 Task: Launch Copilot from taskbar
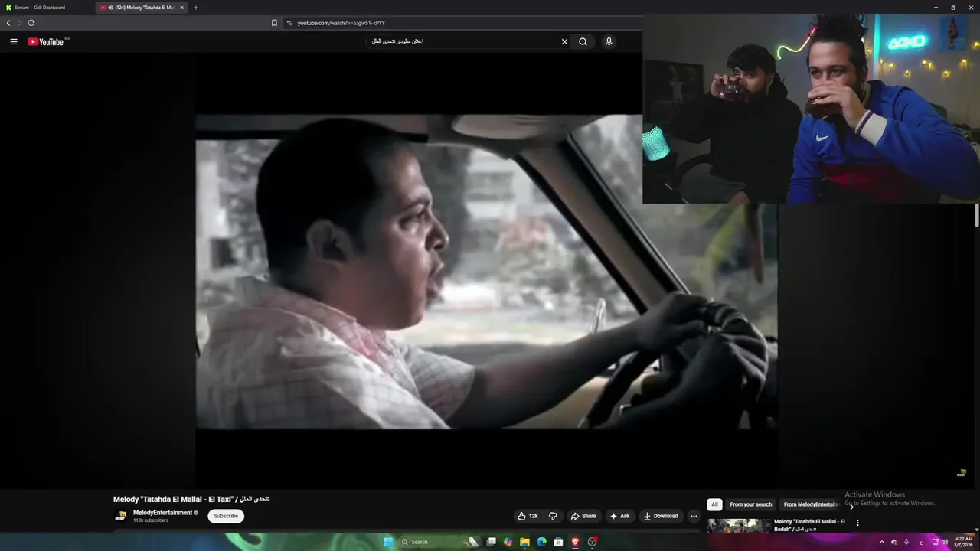[508, 542]
